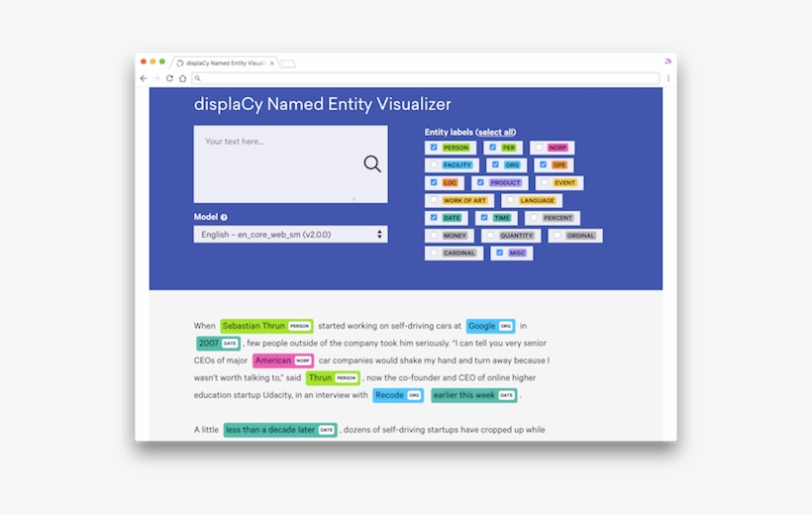Enable the WORK OF ART label

pos(434,200)
